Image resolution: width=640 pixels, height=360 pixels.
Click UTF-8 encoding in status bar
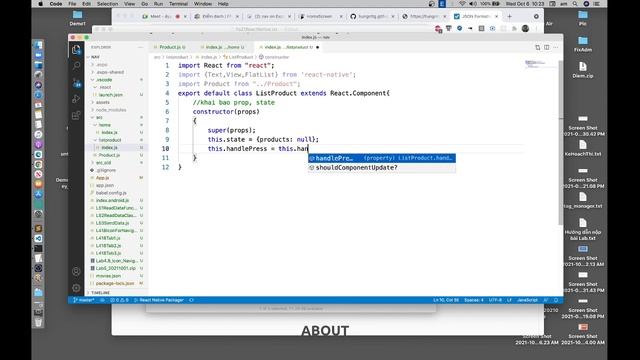coord(495,300)
